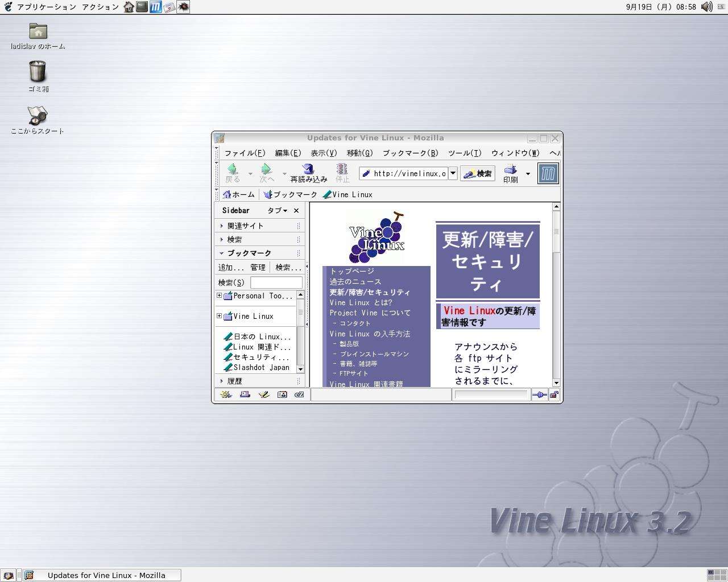This screenshot has height=582, width=728.
Task: Toggle the online/offline connection plug icon
Action: click(539, 394)
